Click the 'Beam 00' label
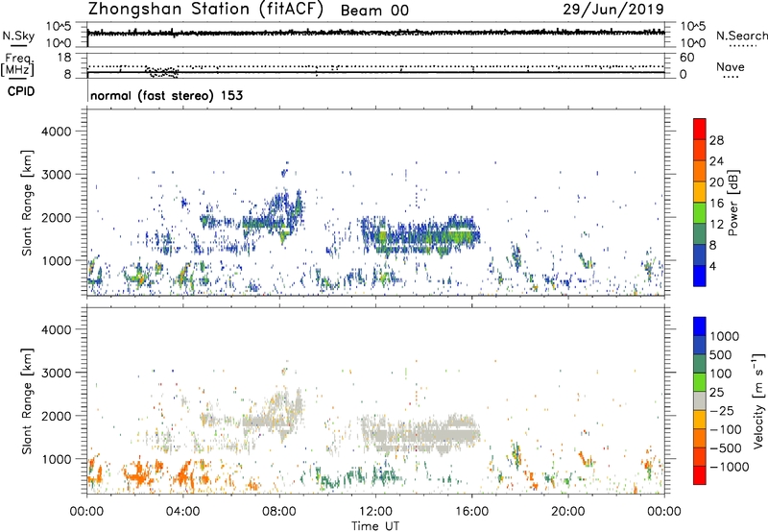The width and height of the screenshot is (768, 532). point(374,11)
